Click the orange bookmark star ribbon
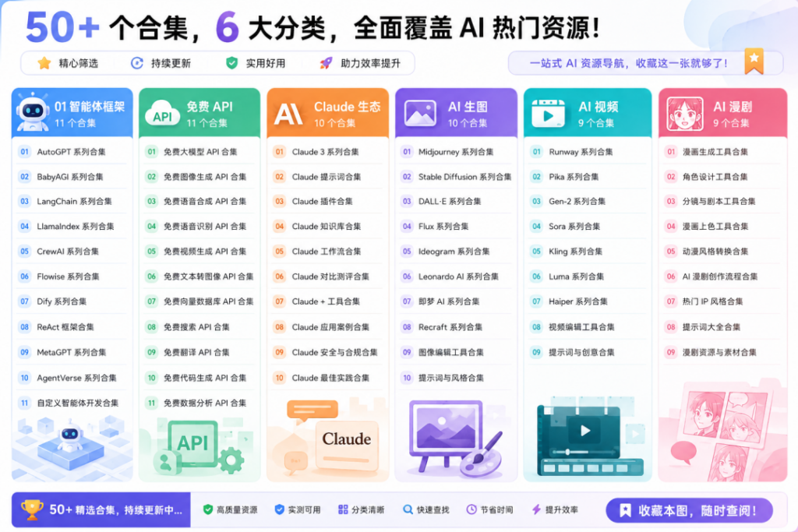798x532 pixels. click(754, 61)
